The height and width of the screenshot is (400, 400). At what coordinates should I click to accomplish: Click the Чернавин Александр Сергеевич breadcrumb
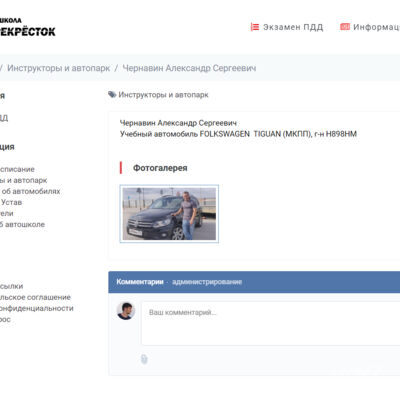[x=189, y=68]
